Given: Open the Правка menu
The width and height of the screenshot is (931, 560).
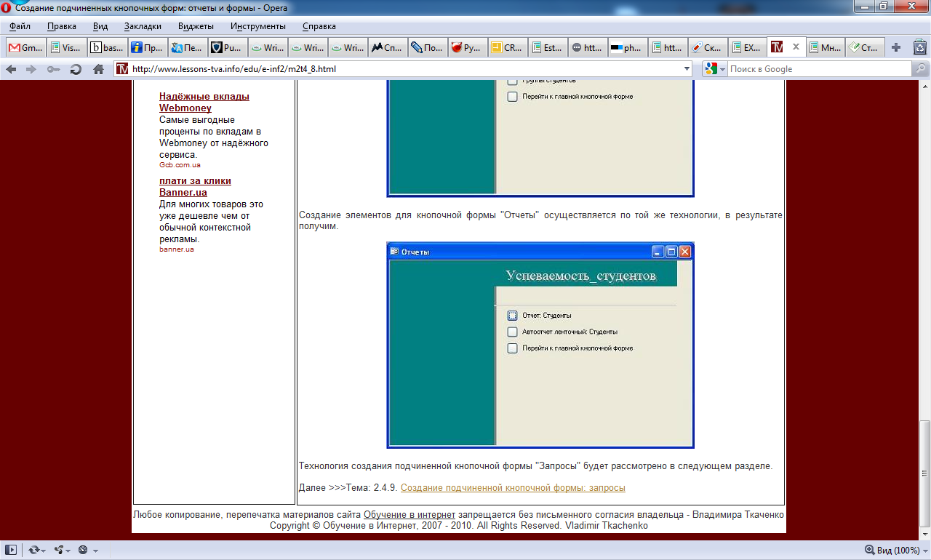Looking at the screenshot, I should pyautogui.click(x=62, y=26).
